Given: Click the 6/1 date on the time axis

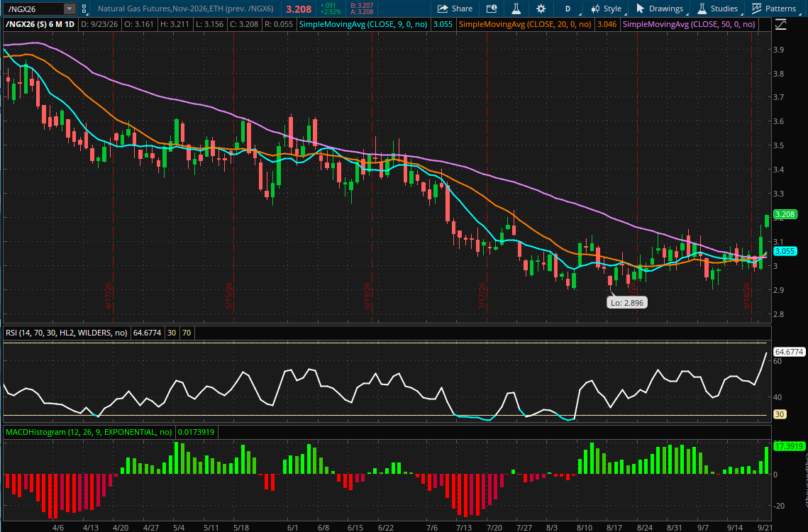Looking at the screenshot, I should pos(293,528).
